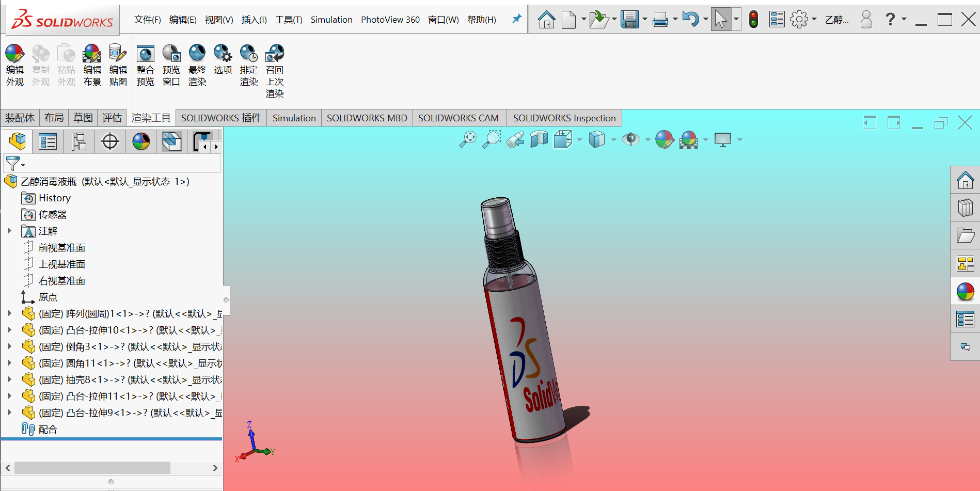Open render 选项 (Options)
Image resolution: width=980 pixels, height=491 pixels.
click(223, 59)
